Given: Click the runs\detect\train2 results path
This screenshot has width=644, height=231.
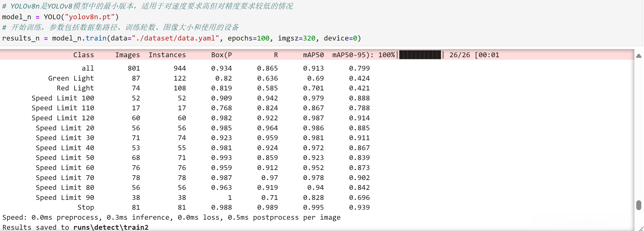Looking at the screenshot, I should [111, 227].
